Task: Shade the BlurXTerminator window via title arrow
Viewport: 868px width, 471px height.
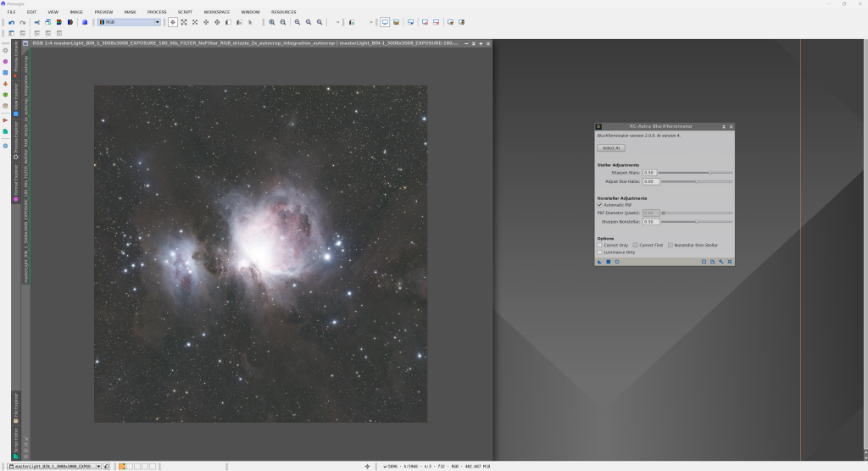Action: point(723,126)
